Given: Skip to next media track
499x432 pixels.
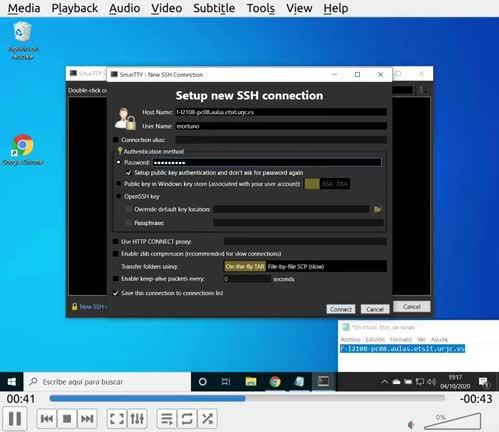Looking at the screenshot, I should click(x=87, y=419).
